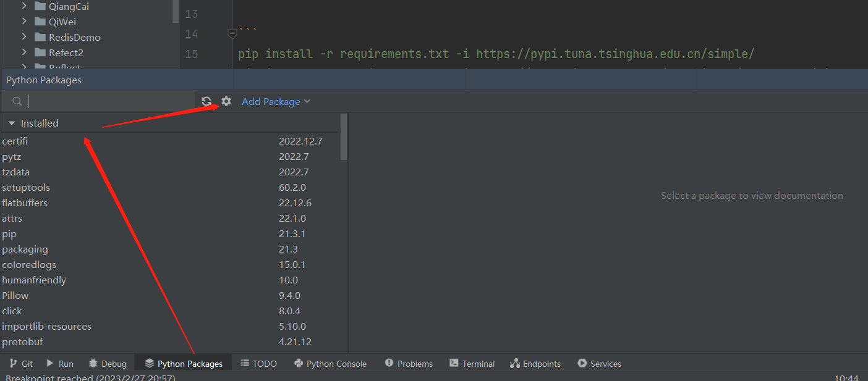Screen dimensions: 868x381
Task: Open the gear settings for package repositories
Action: [x=226, y=101]
